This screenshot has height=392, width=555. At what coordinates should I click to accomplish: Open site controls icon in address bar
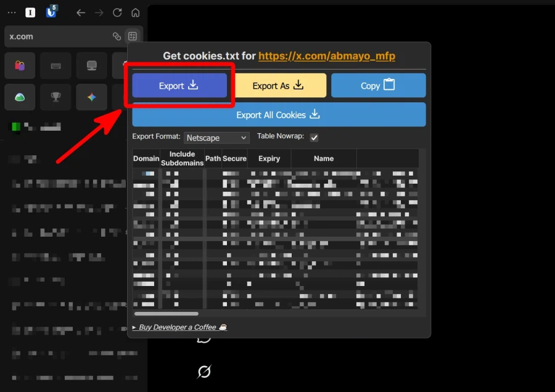(133, 36)
